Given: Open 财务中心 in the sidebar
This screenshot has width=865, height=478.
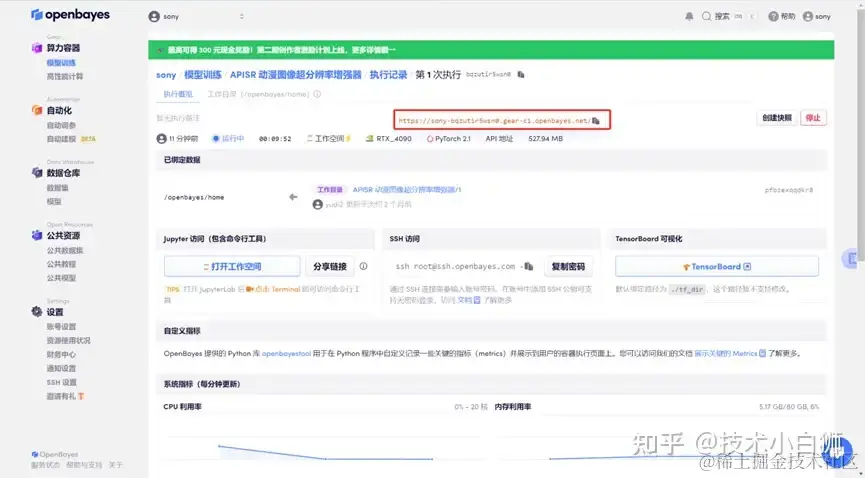Looking at the screenshot, I should click(x=61, y=354).
